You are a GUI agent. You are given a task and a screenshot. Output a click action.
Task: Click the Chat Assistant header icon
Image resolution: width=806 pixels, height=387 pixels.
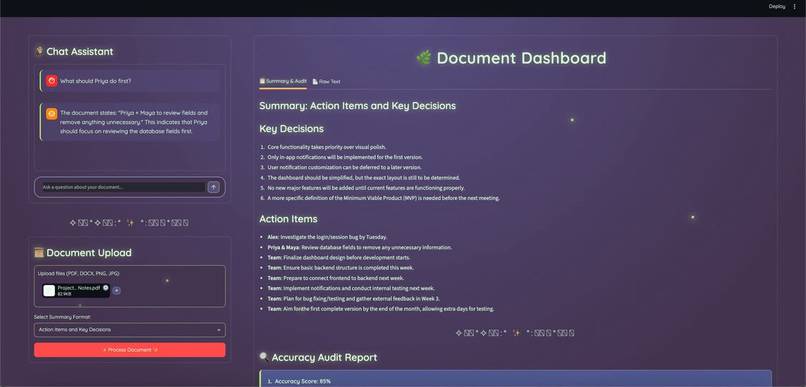tap(39, 51)
